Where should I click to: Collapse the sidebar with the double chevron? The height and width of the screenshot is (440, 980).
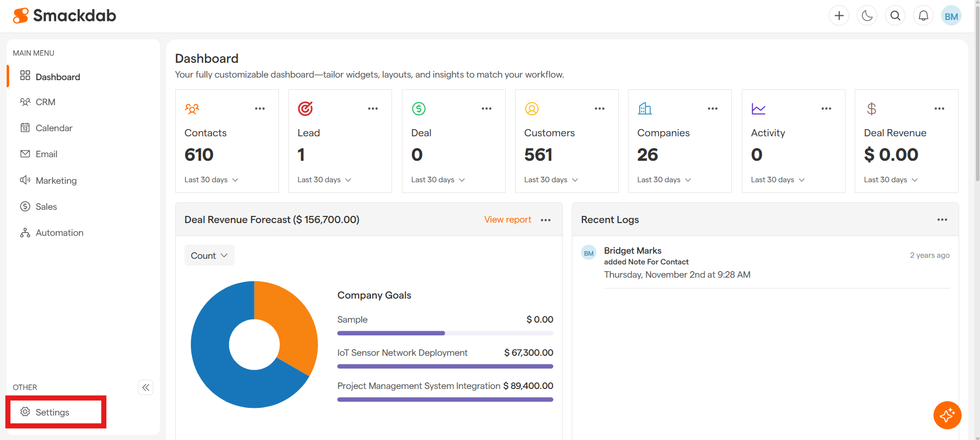(x=146, y=387)
